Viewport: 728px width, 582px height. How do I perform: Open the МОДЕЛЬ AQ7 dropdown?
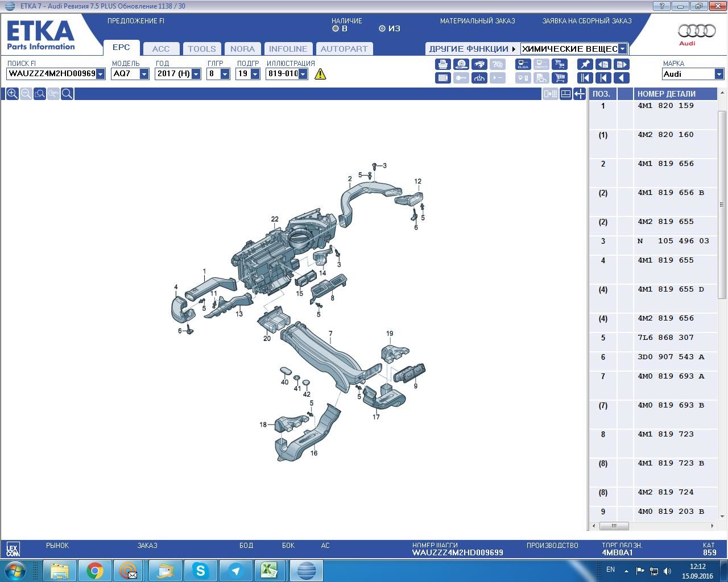tap(144, 74)
